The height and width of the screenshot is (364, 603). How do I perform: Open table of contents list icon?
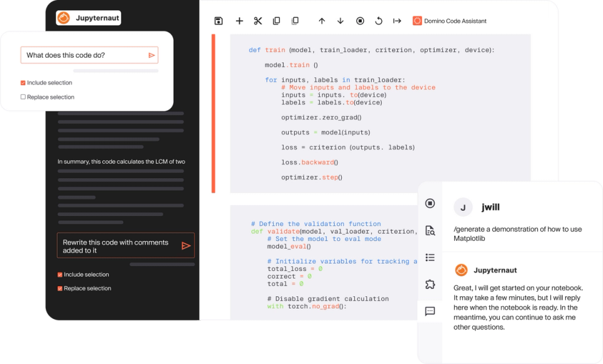[430, 257]
